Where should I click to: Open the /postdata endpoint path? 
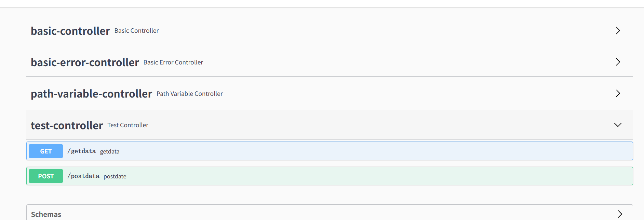click(83, 176)
